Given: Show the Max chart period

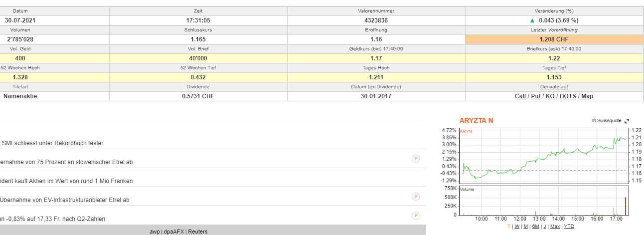Looking at the screenshot, I should point(554,227).
